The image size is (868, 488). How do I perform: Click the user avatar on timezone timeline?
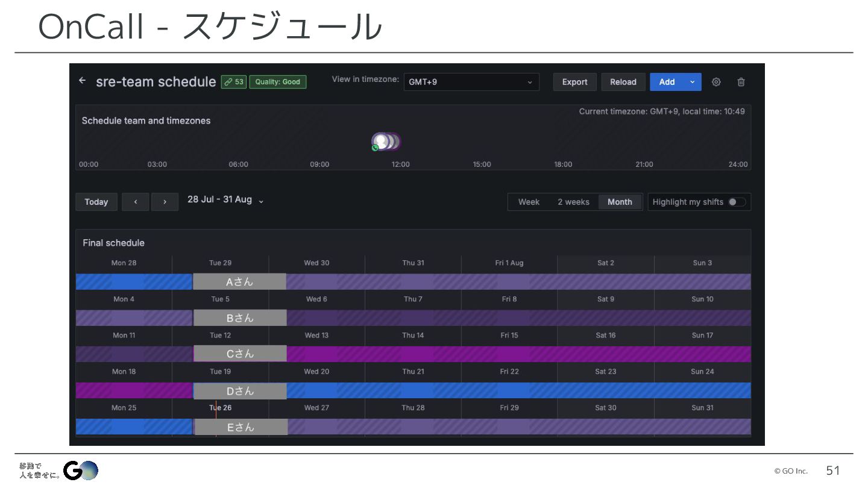381,142
